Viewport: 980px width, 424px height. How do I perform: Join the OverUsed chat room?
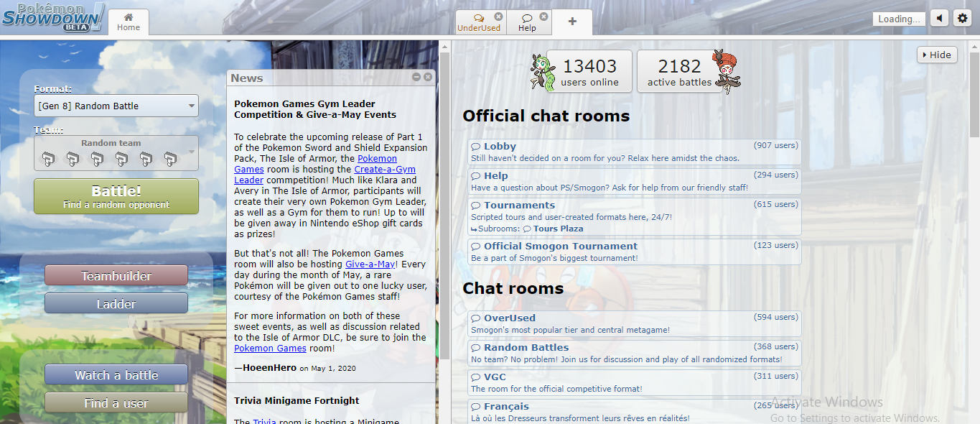pyautogui.click(x=635, y=323)
